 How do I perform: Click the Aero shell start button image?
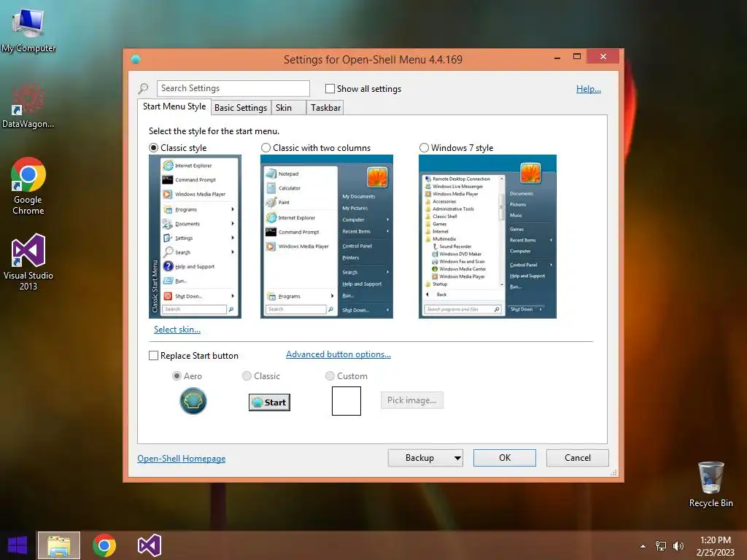click(193, 401)
